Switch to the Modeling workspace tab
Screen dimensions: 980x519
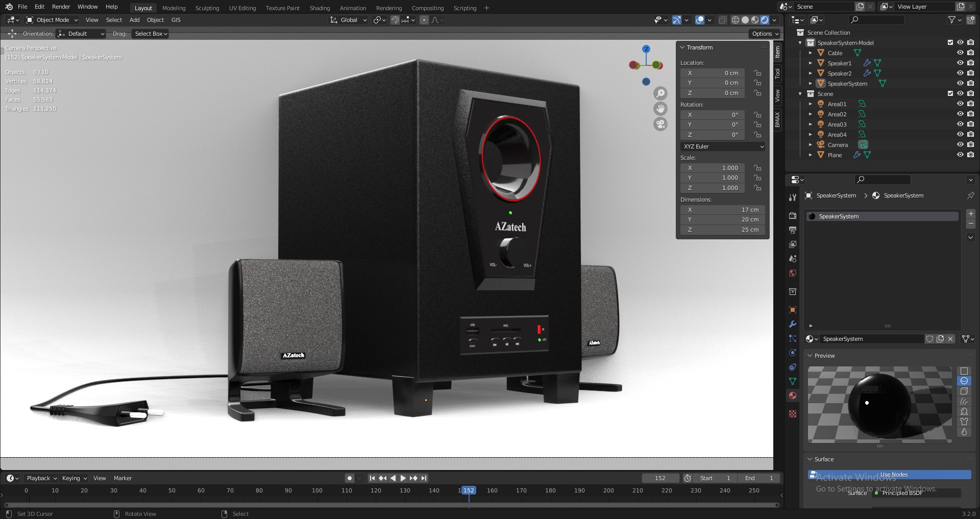pyautogui.click(x=174, y=8)
